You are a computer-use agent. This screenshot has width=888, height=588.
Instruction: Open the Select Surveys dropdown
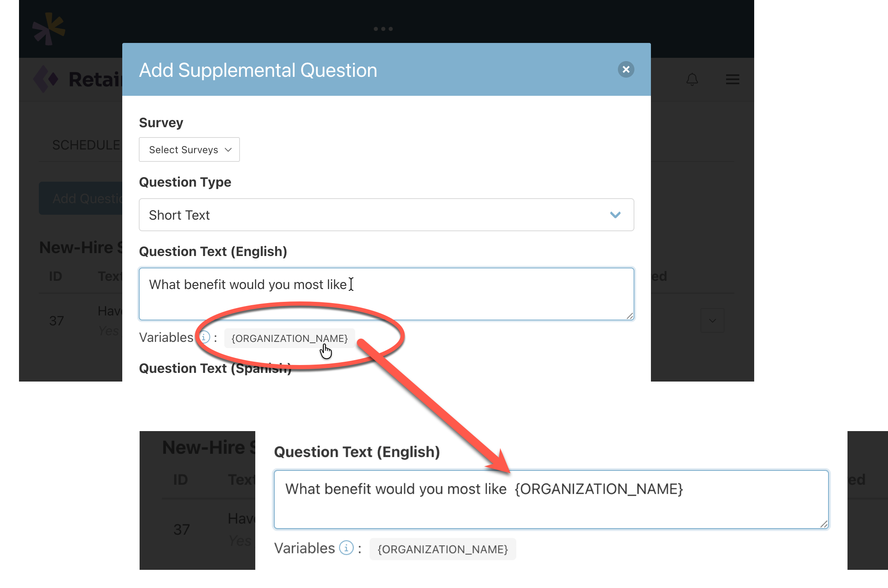click(189, 149)
